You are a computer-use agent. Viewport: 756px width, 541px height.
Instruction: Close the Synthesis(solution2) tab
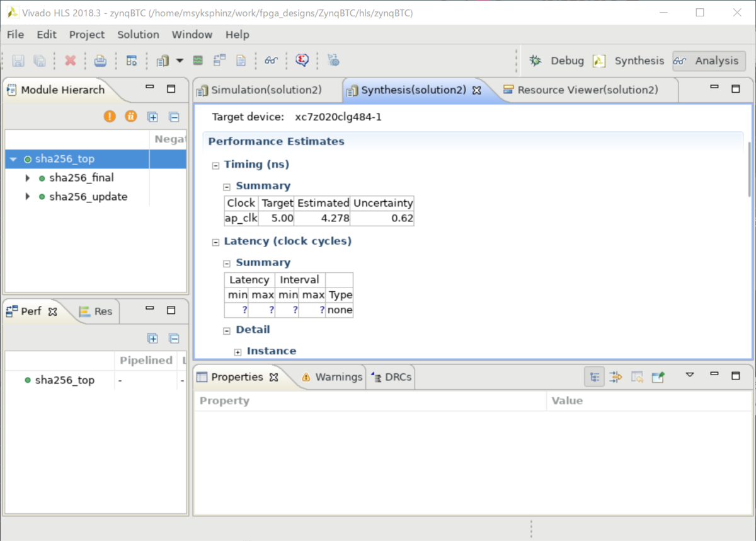pos(477,90)
